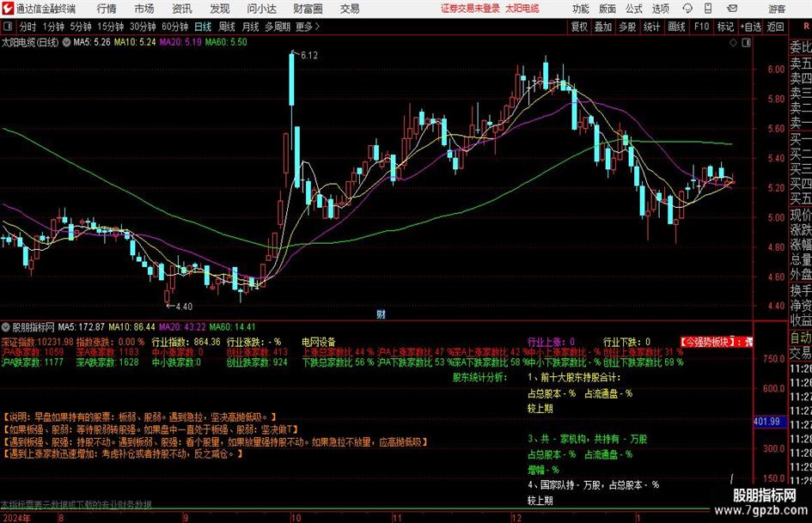Toggle the right panel icon above chart
This screenshot has height=523, width=812.
pyautogui.click(x=746, y=42)
